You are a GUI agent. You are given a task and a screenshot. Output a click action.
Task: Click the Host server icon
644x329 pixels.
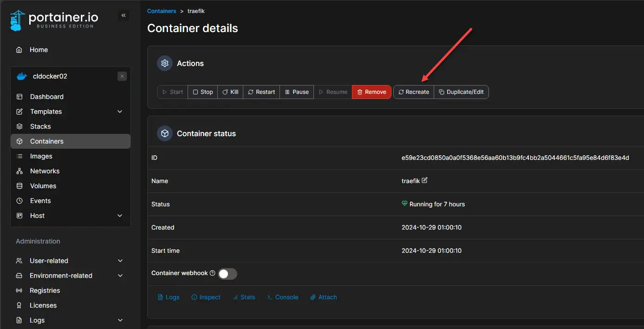[20, 216]
